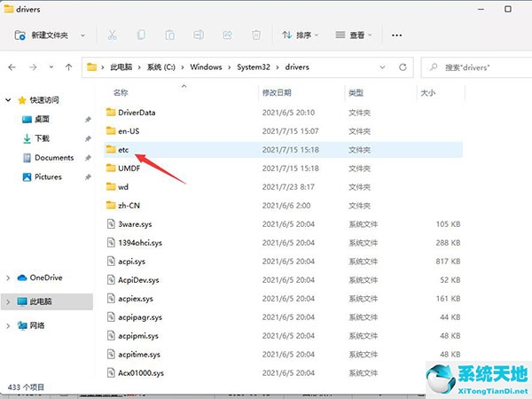This screenshot has width=532, height=399.
Task: Select the acpipagr.sys file
Action: 284,317
